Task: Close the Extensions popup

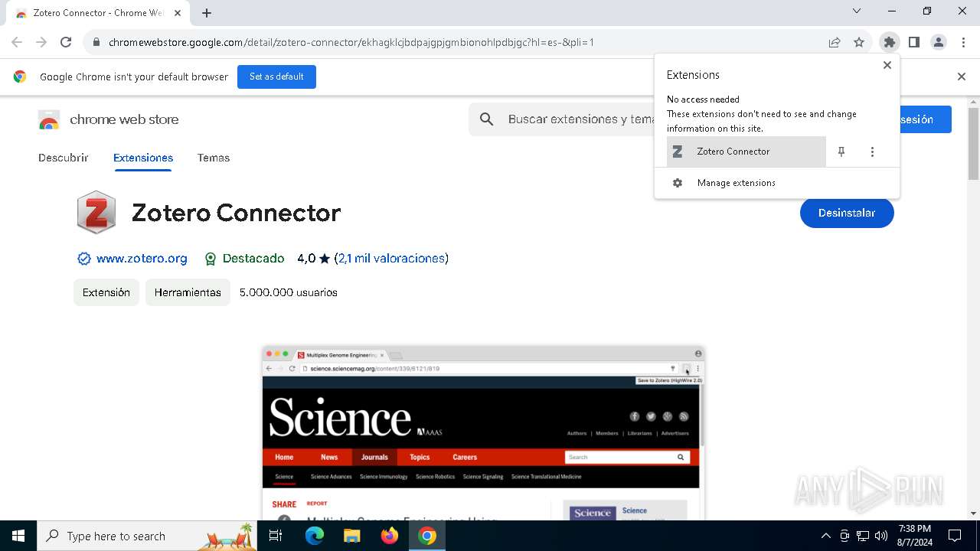Action: pyautogui.click(x=887, y=65)
